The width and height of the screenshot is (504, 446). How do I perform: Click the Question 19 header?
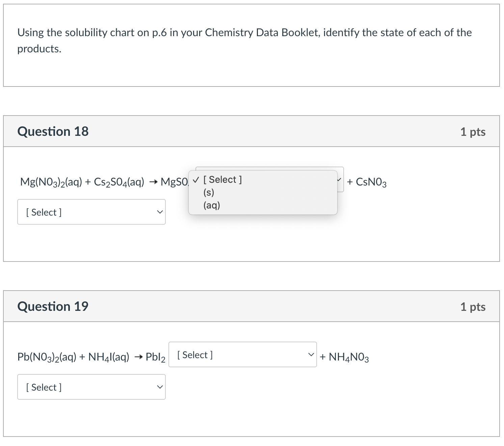53,306
